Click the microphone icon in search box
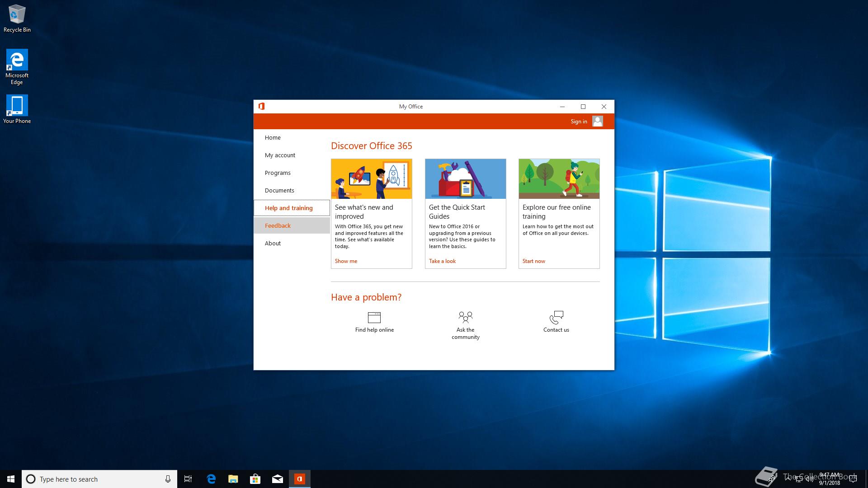The width and height of the screenshot is (868, 488). 168,479
